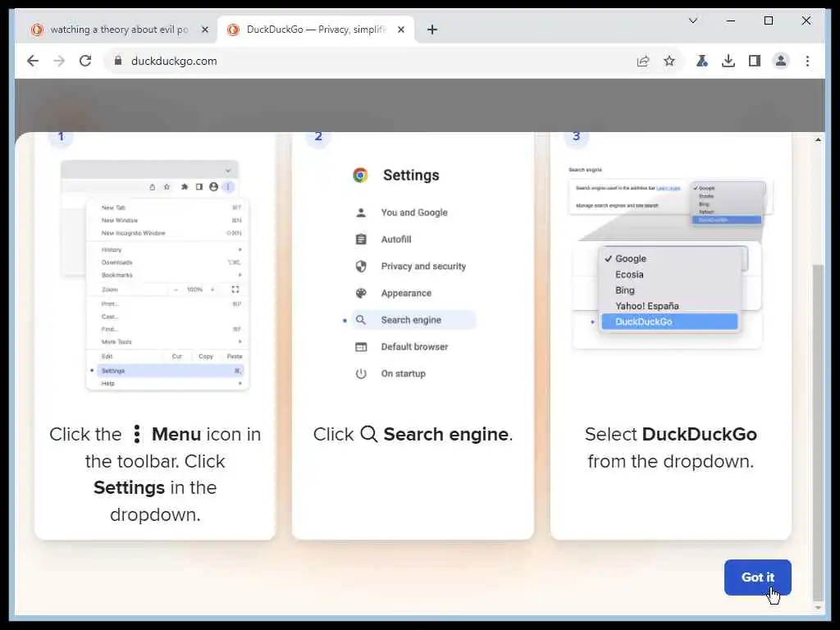Click the power icon beside On startup
This screenshot has height=630, width=840.
[361, 373]
